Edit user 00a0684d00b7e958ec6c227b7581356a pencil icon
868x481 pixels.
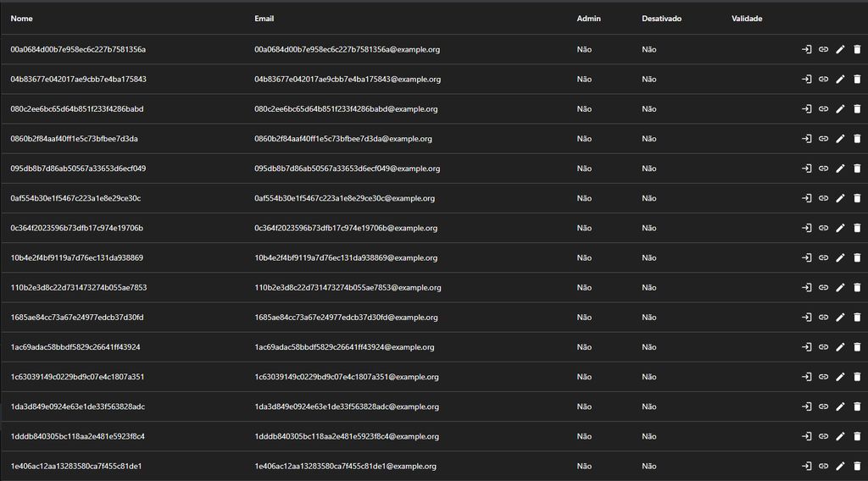(840, 49)
